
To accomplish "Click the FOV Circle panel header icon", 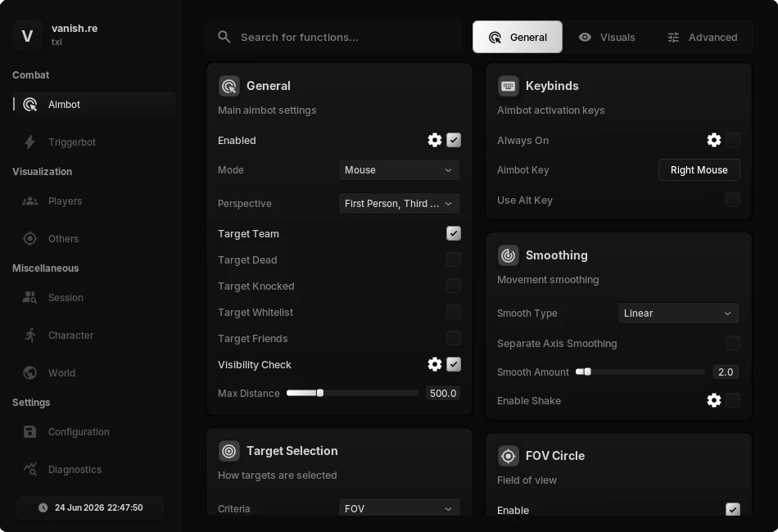I will pyautogui.click(x=508, y=456).
